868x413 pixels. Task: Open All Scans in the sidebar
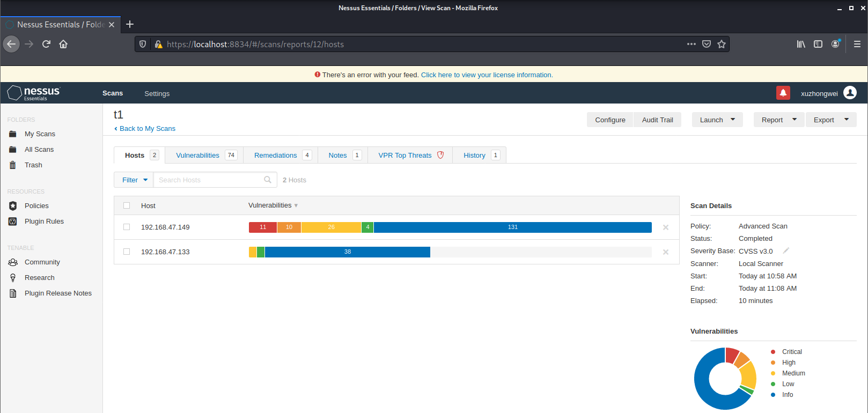39,150
